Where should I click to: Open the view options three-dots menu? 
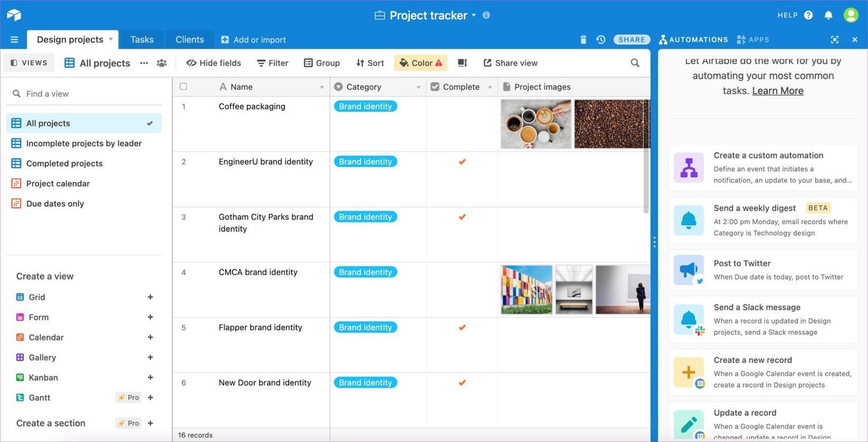pos(144,63)
